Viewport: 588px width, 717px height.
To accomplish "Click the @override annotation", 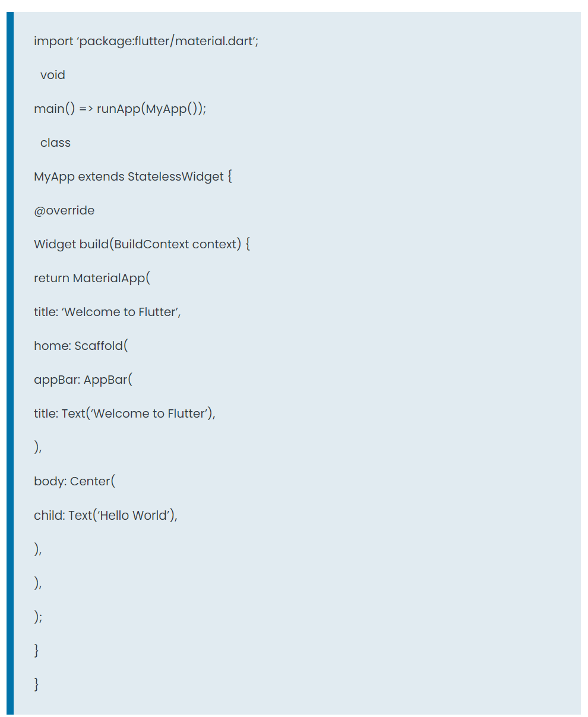I will (64, 211).
